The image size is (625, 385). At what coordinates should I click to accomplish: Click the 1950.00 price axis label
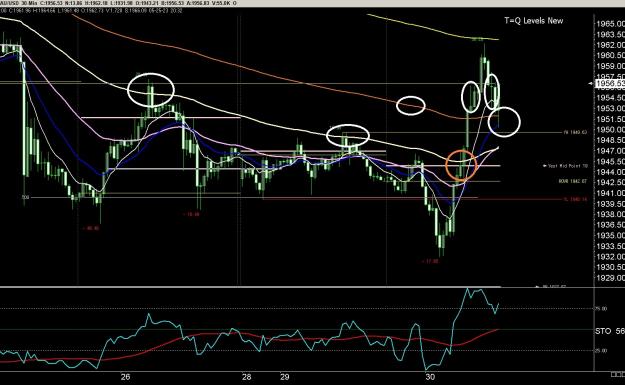click(610, 130)
